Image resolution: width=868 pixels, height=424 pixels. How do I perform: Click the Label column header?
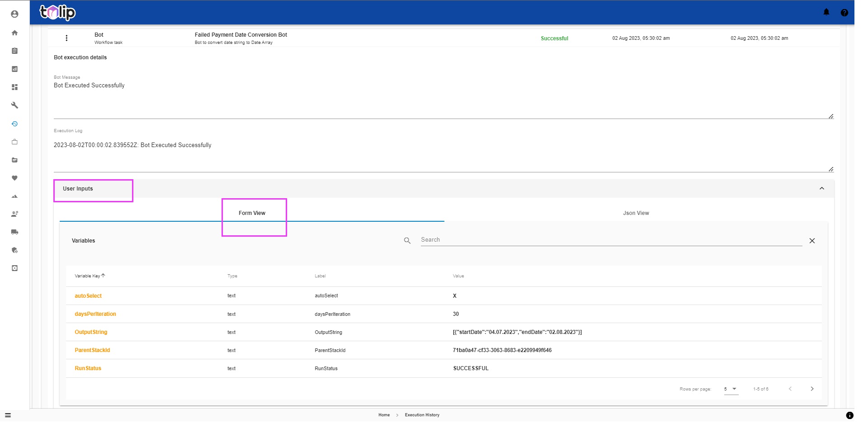coord(320,276)
